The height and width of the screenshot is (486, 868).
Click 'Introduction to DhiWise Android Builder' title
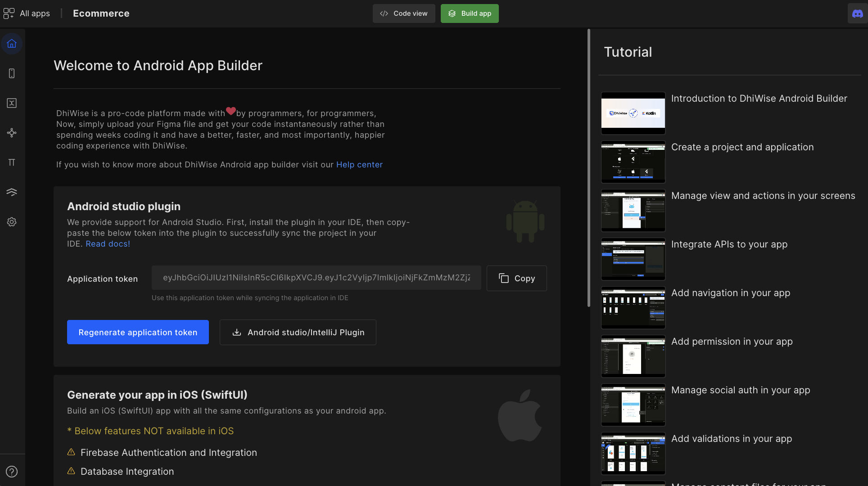point(759,99)
